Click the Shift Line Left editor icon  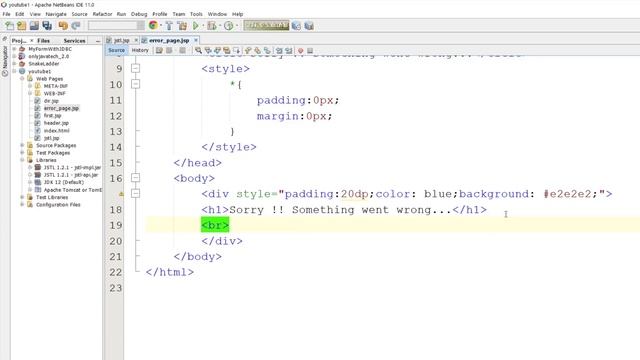coord(279,50)
